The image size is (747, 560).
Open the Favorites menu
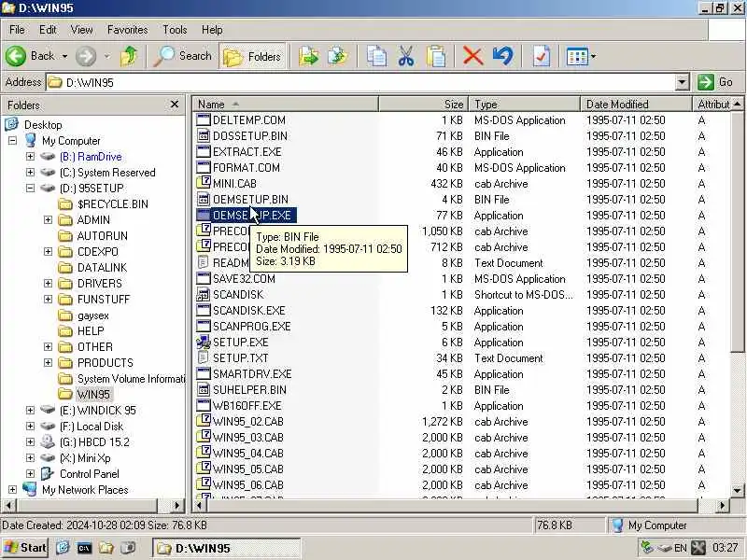[128, 30]
